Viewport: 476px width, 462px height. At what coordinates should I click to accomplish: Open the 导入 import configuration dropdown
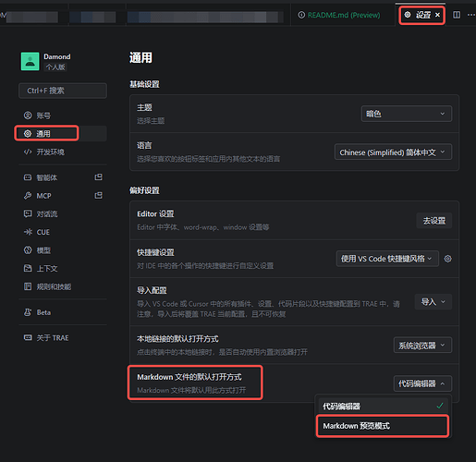(x=433, y=302)
